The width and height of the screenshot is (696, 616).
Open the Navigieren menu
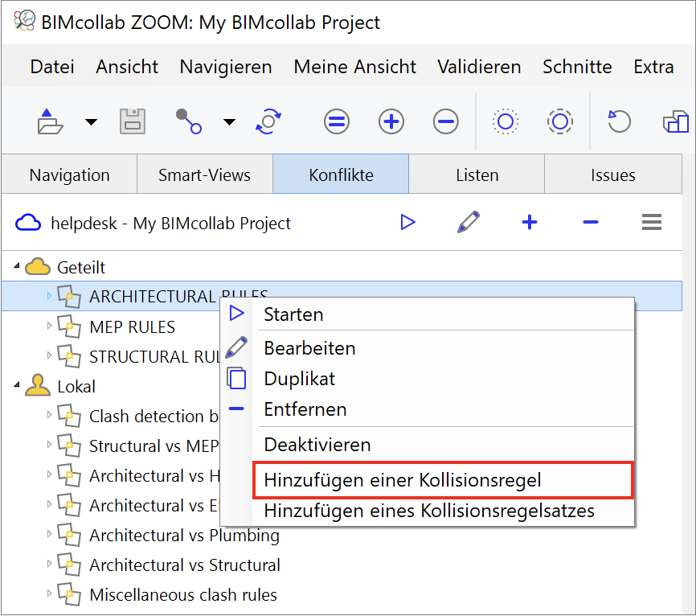coord(226,67)
